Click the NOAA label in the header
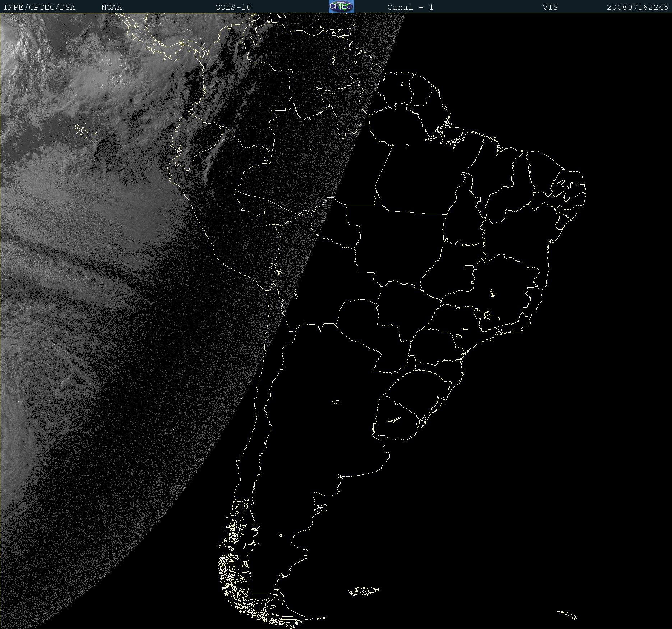 (x=111, y=7)
